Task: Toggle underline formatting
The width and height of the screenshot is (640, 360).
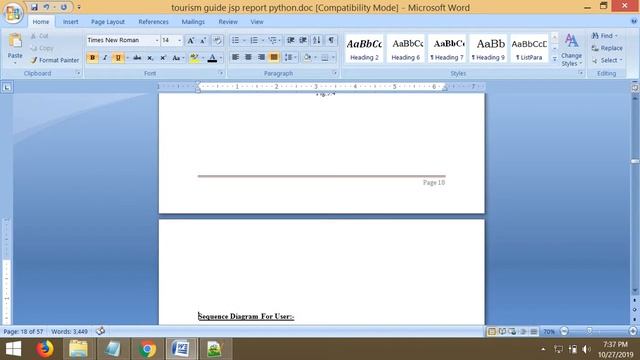Action: (118, 58)
